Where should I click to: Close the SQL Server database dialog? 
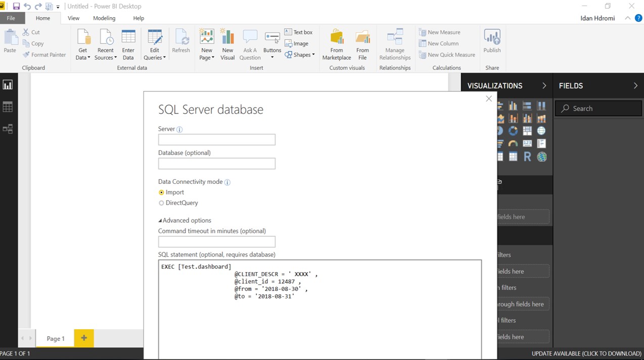click(x=489, y=99)
